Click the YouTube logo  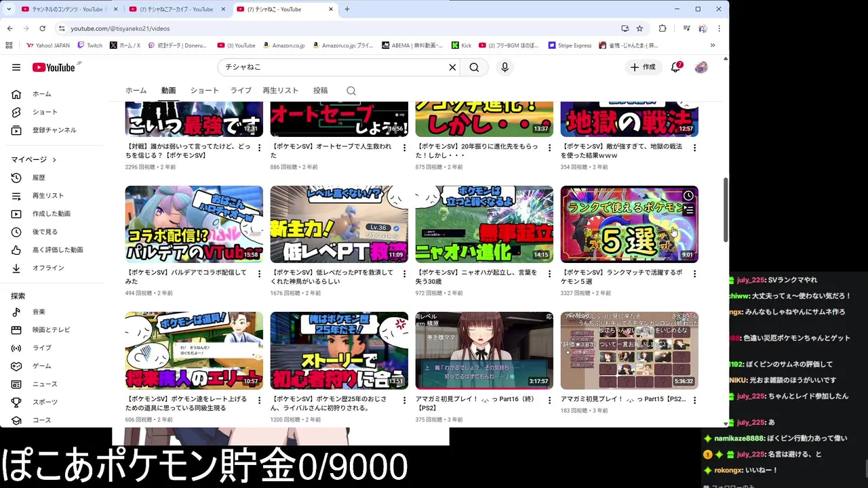click(x=54, y=67)
